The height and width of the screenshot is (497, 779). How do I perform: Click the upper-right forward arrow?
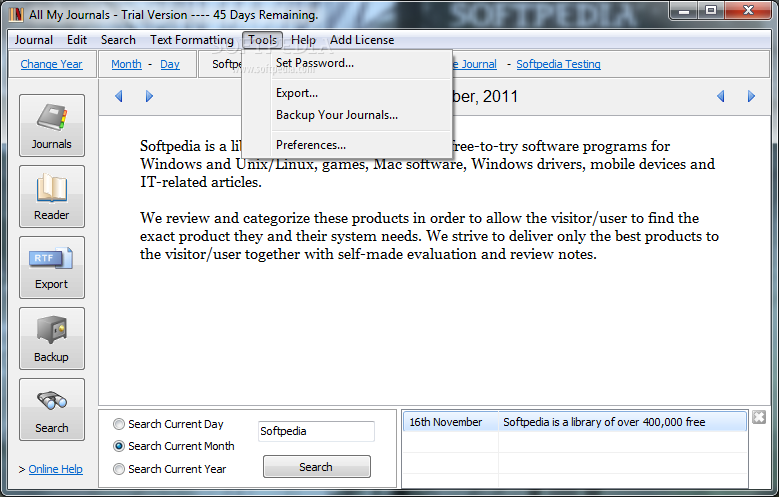pyautogui.click(x=751, y=96)
